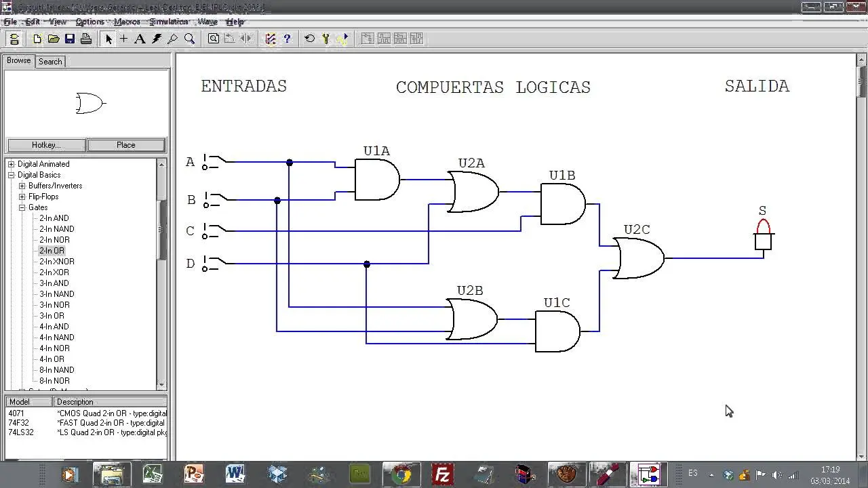Image resolution: width=868 pixels, height=488 pixels.
Task: Select the Zoom magnifier tool
Action: coord(190,39)
